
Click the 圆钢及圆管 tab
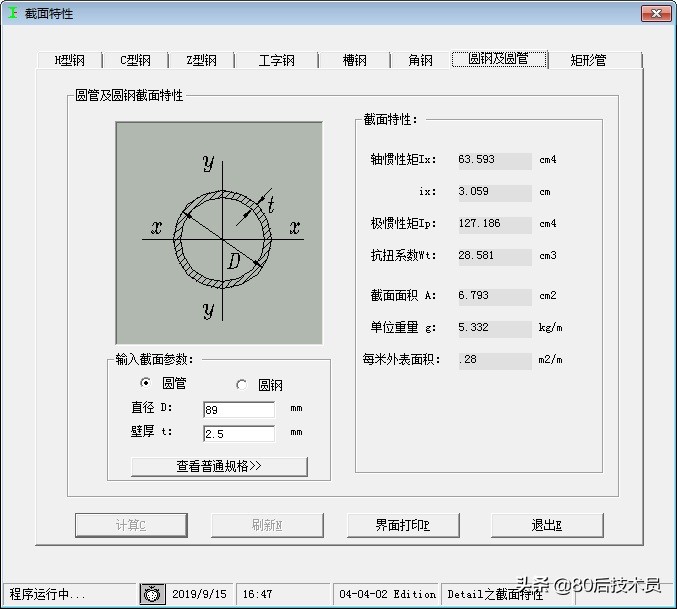click(x=499, y=59)
